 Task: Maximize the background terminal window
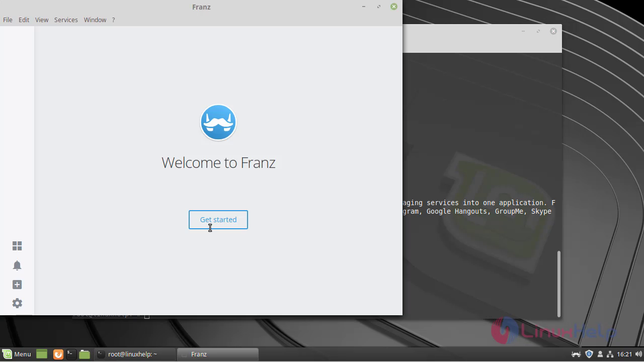pyautogui.click(x=538, y=31)
